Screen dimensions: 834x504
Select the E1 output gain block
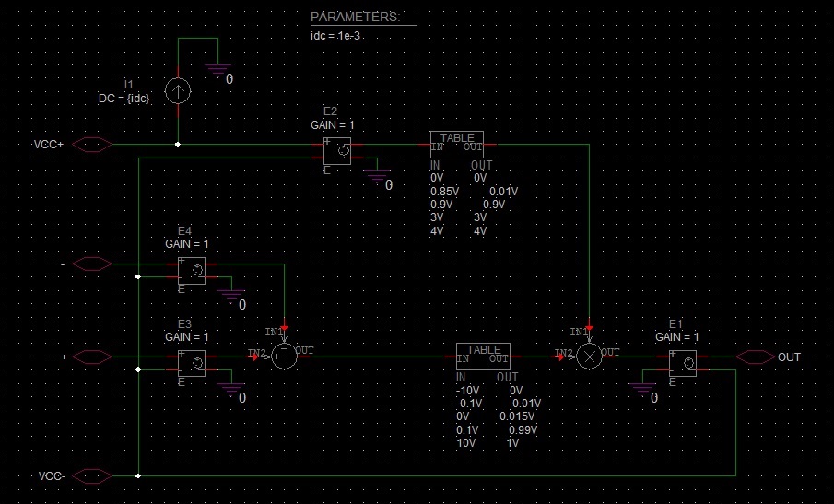tap(683, 363)
